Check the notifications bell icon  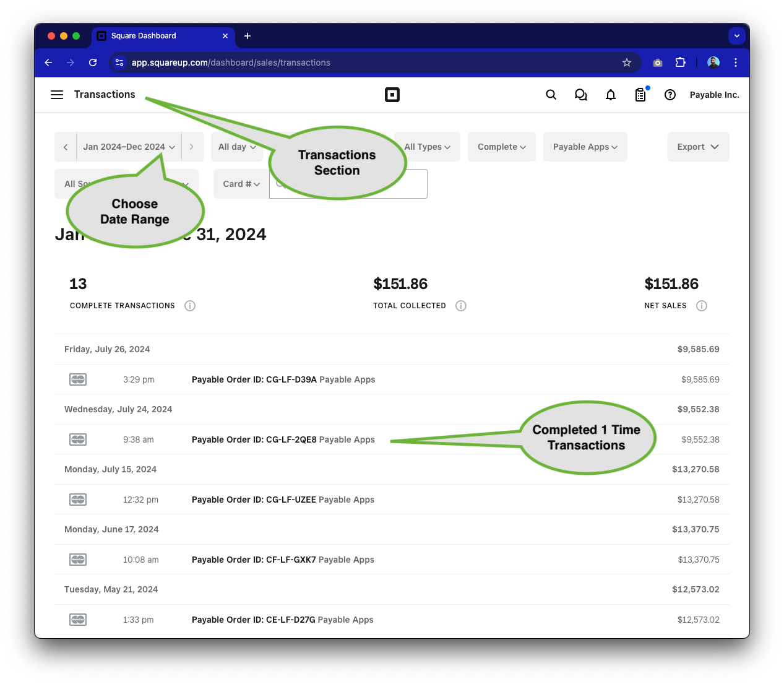610,95
